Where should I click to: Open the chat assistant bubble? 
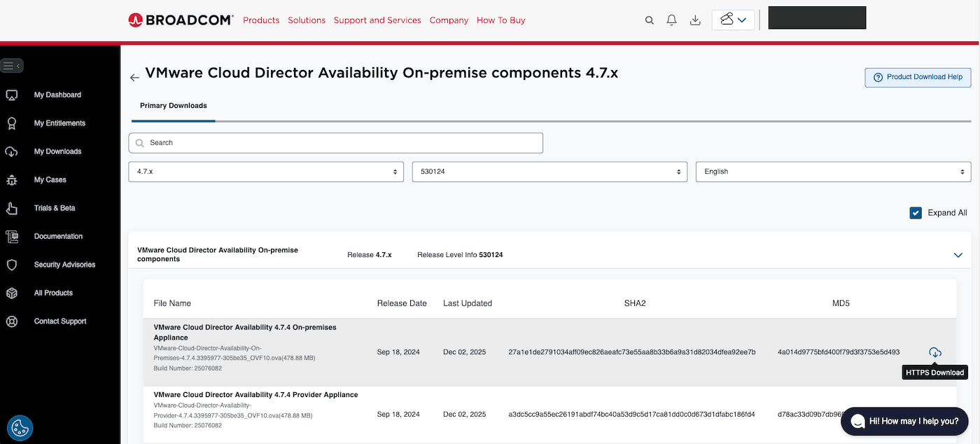click(904, 422)
